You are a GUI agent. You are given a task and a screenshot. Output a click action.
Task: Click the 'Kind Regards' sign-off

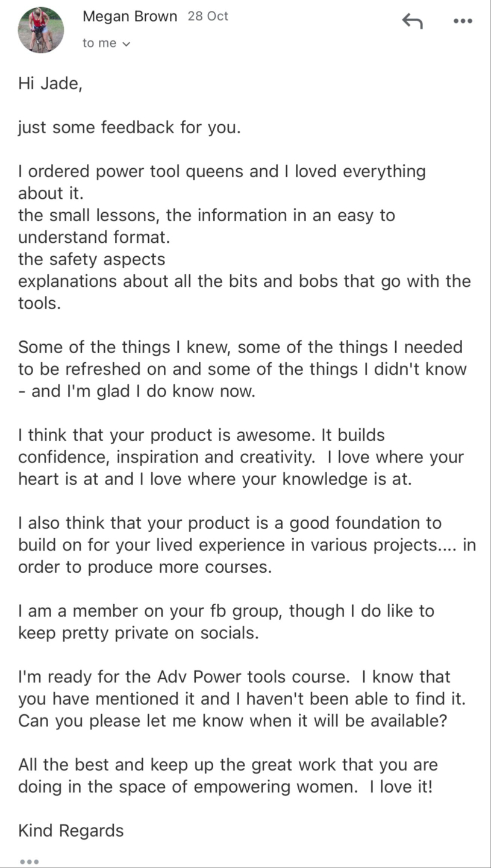tap(71, 831)
